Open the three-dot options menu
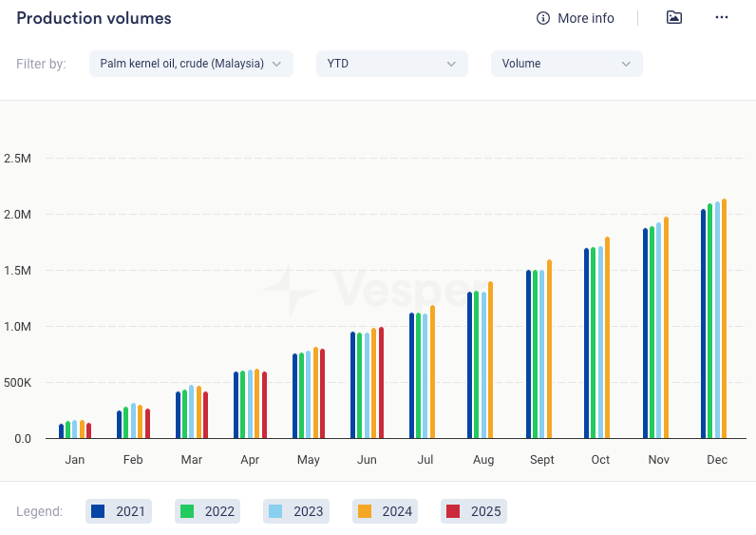The height and width of the screenshot is (535, 756). pyautogui.click(x=722, y=18)
